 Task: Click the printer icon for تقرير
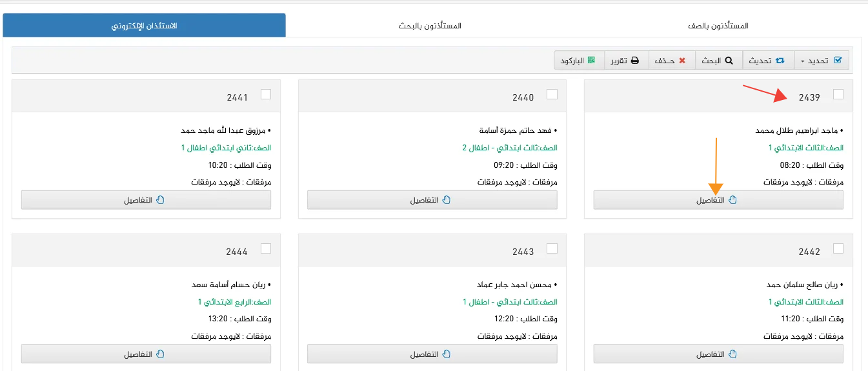pyautogui.click(x=635, y=61)
